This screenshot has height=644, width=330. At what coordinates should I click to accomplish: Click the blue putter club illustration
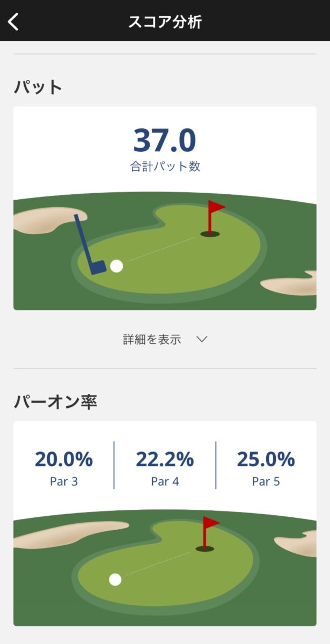pos(89,246)
